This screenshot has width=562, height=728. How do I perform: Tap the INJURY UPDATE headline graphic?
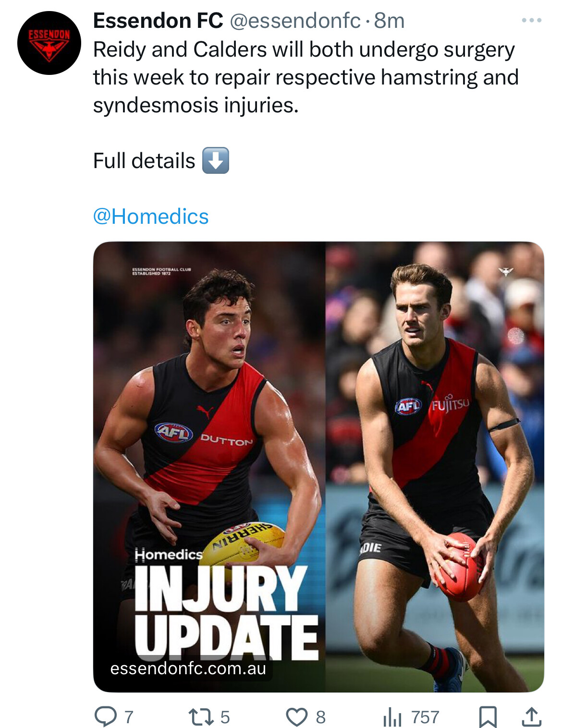click(226, 612)
